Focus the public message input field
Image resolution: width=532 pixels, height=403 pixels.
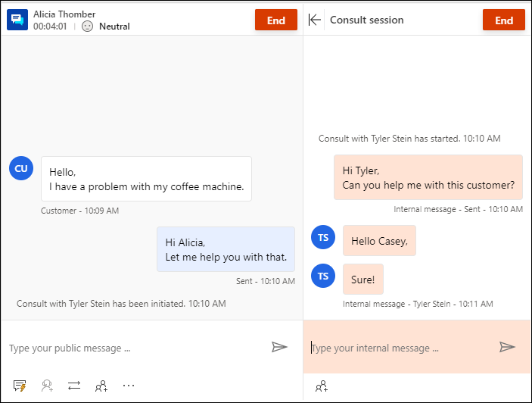[x=135, y=348]
